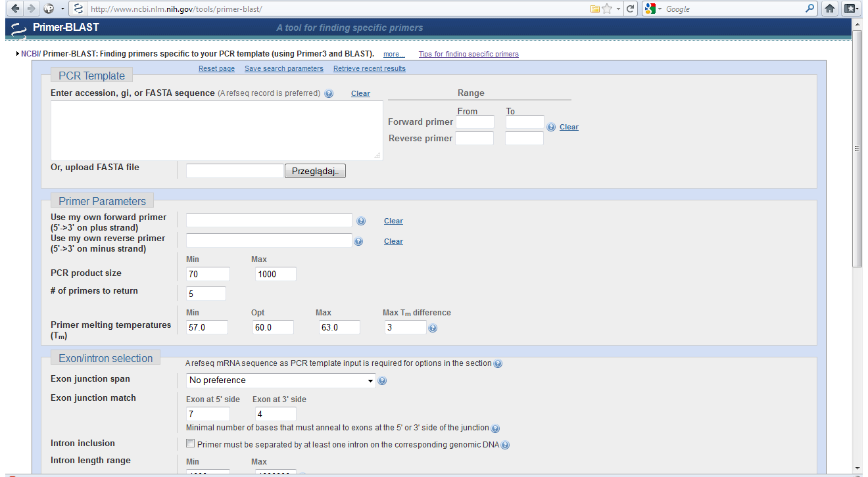Click the Max Tm difference field
Viewport: 868px width, 477px height.
405,327
